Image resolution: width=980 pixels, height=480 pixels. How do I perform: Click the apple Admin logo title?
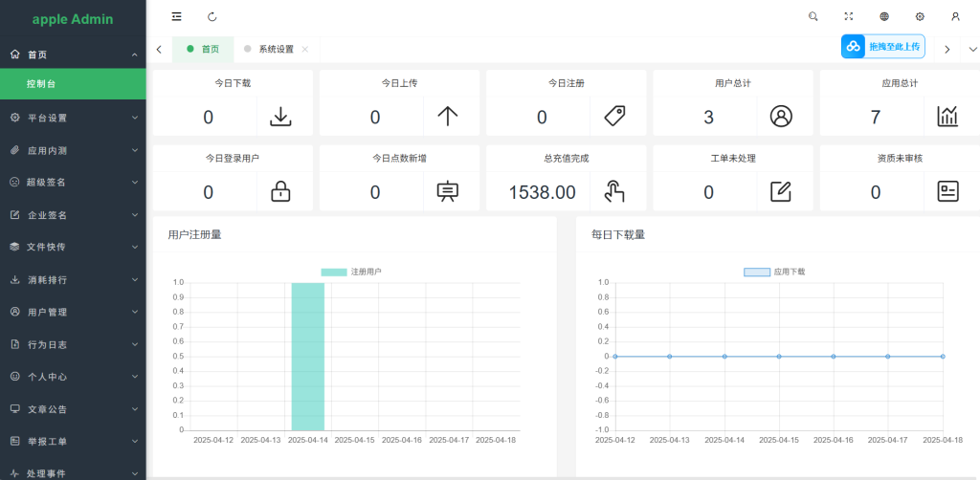point(73,19)
